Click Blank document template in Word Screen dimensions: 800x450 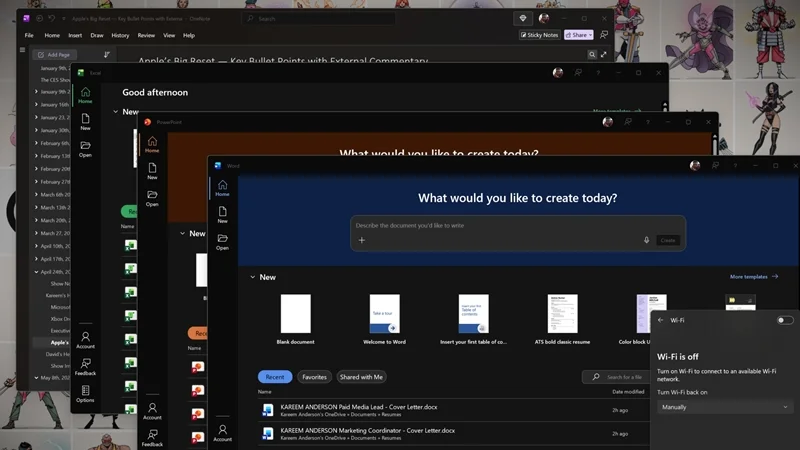tap(295, 319)
